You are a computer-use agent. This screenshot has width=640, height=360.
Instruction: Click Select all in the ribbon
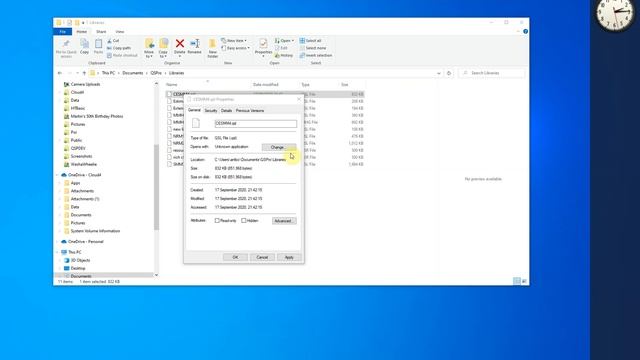[x=311, y=41]
